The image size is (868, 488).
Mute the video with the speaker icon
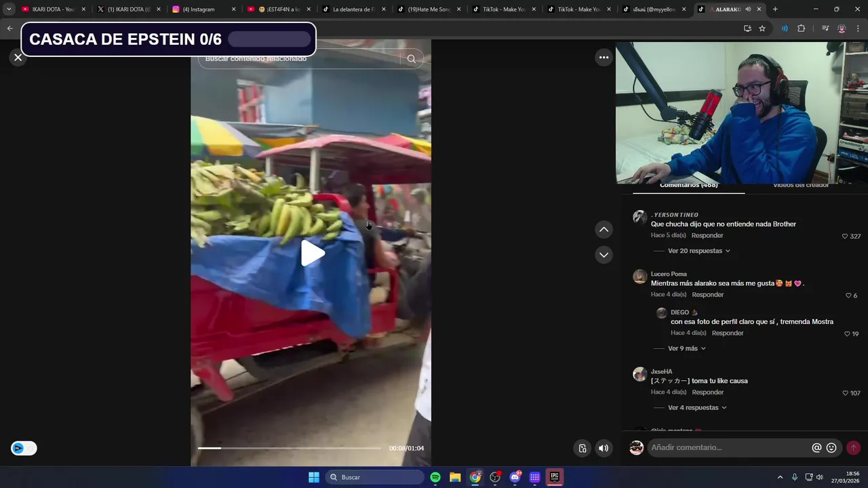coord(604,448)
